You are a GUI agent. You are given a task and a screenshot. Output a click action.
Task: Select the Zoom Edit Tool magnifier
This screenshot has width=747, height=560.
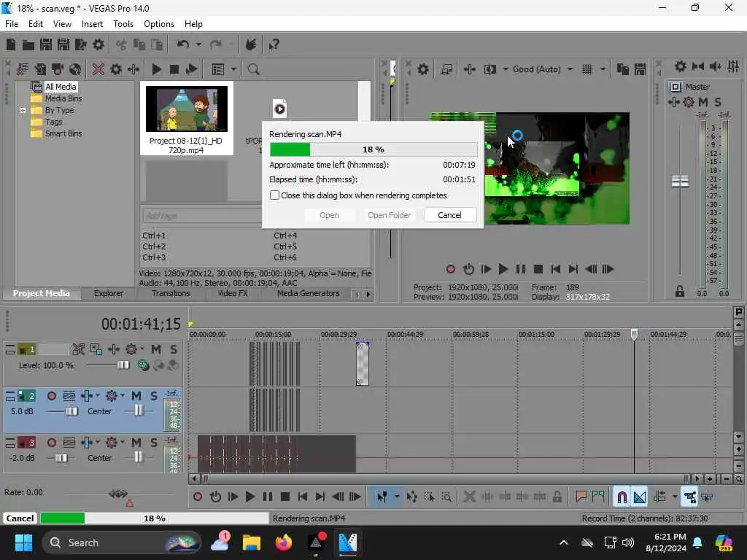coord(446,497)
